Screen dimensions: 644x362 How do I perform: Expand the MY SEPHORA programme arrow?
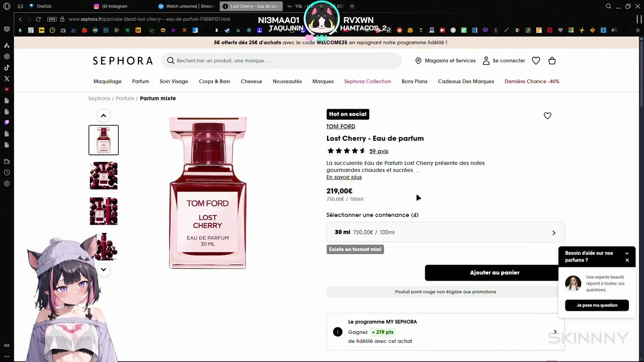pyautogui.click(x=555, y=332)
